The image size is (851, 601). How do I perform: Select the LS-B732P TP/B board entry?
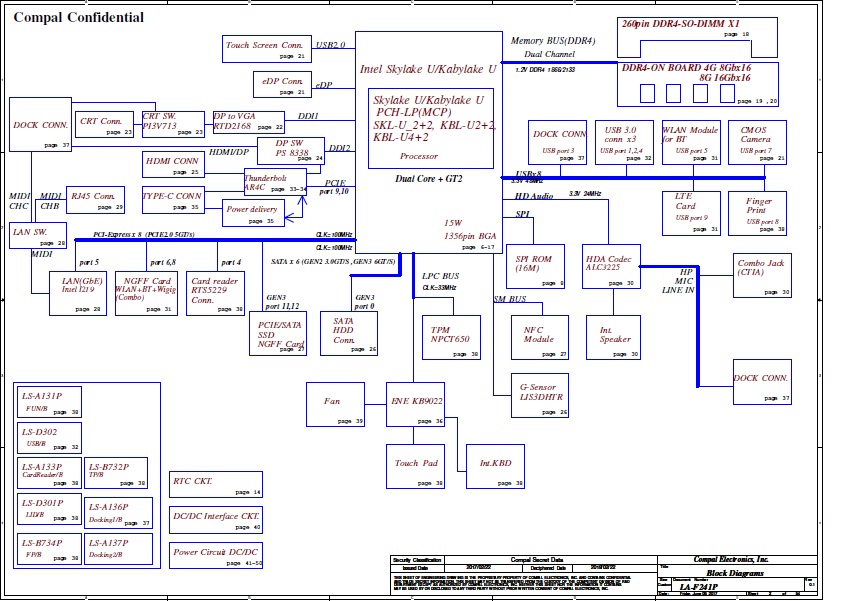coord(116,473)
